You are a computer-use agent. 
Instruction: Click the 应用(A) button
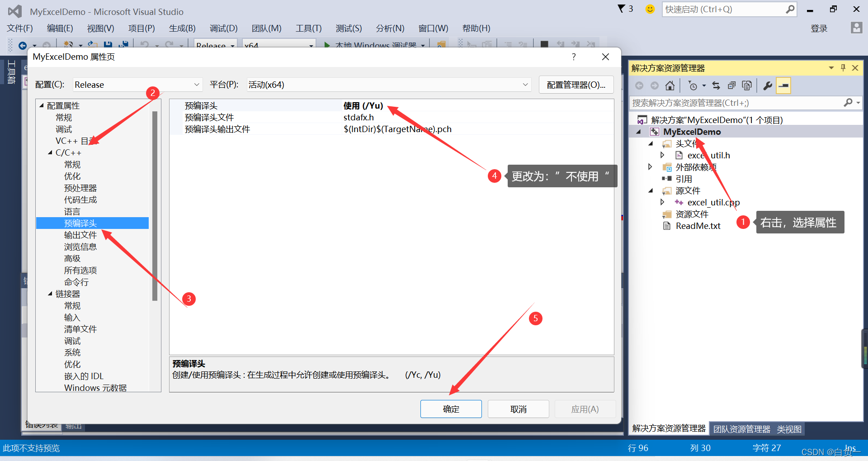585,409
